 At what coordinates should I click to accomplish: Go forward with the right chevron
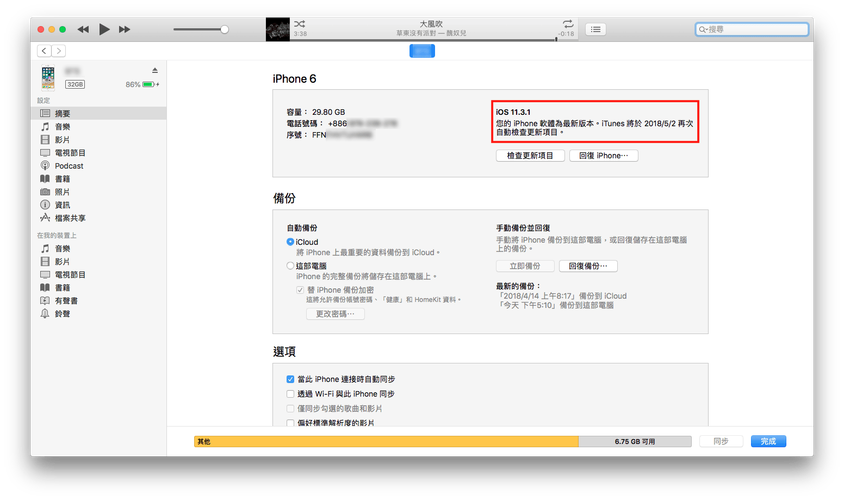click(x=59, y=51)
